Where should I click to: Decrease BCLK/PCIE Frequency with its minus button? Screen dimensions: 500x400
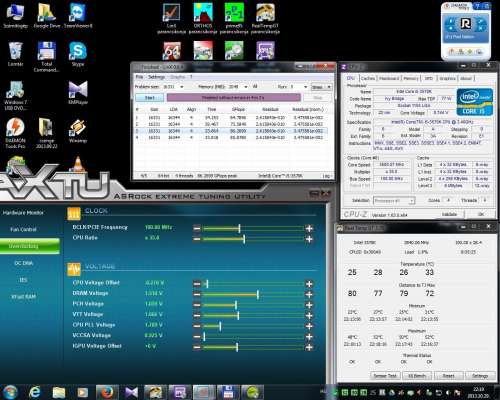coord(197,228)
